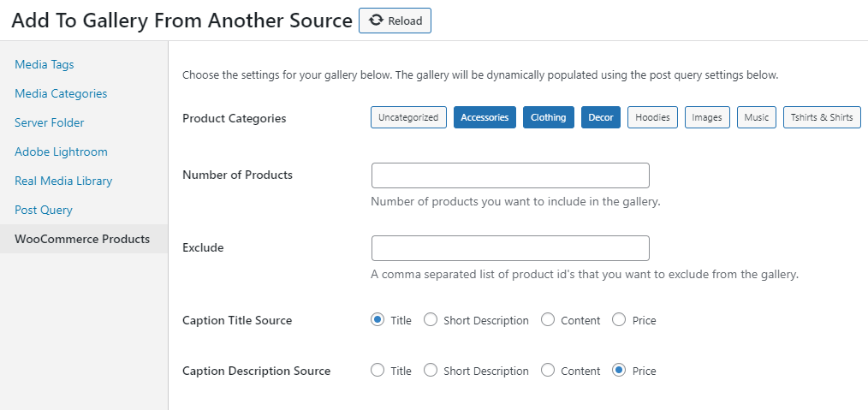
Task: Toggle off the Decor category
Action: click(601, 117)
